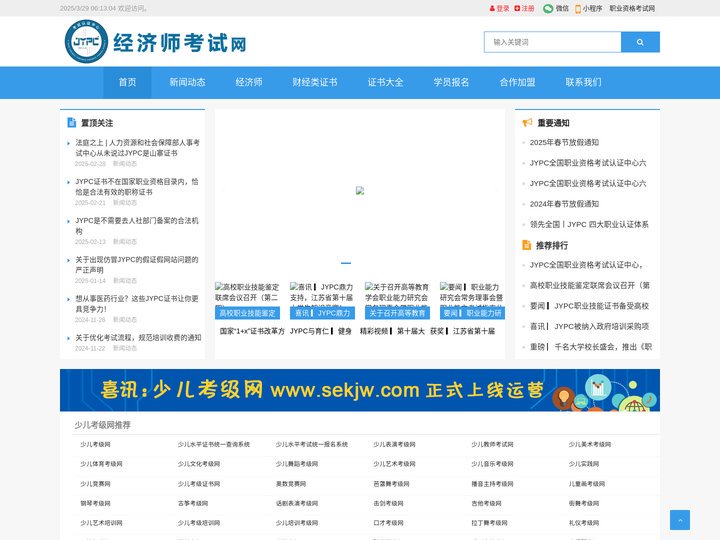720x540 pixels.
Task: Open the 少儿美术考级网 link
Action: click(590, 444)
